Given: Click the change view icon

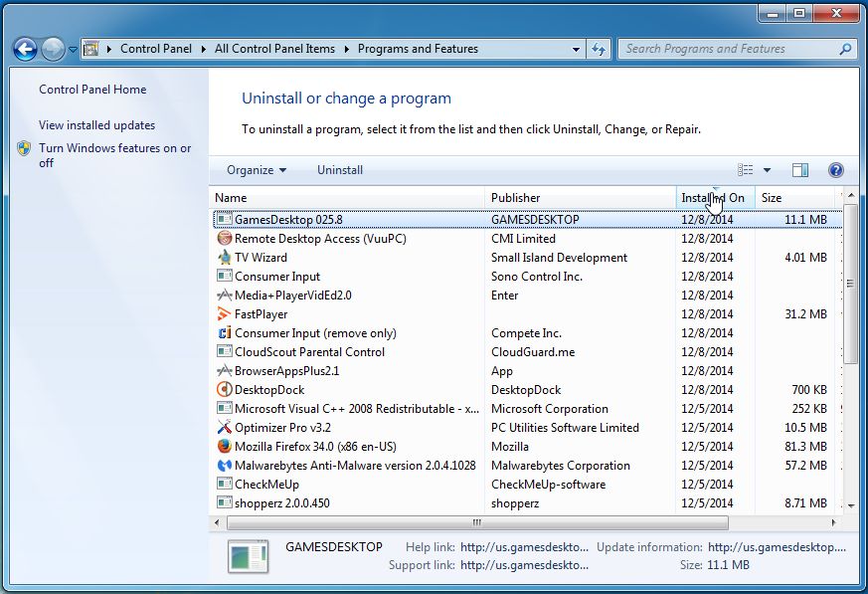Looking at the screenshot, I should (x=745, y=170).
